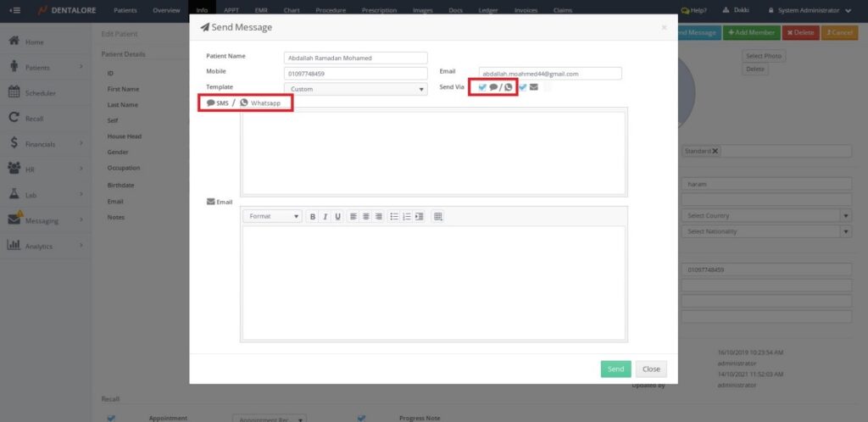868x422 pixels.
Task: Open the Prescription tab
Action: 378,11
